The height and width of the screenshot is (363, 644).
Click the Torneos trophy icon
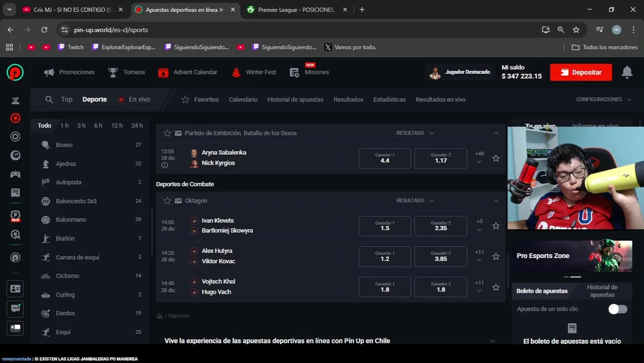pyautogui.click(x=113, y=72)
